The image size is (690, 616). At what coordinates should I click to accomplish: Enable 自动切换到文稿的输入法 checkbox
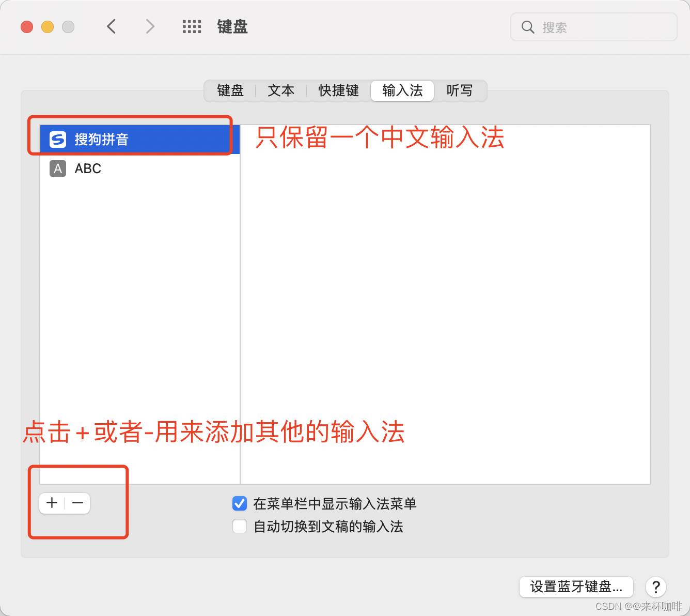click(240, 526)
